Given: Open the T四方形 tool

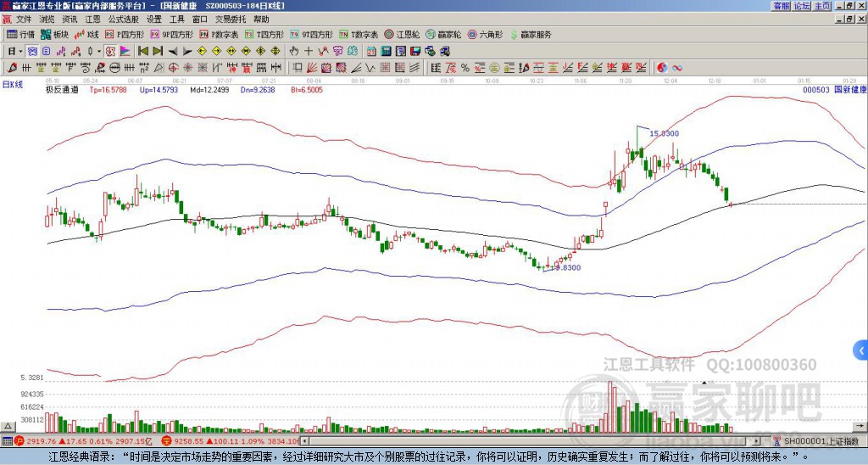Looking at the screenshot, I should click(264, 34).
